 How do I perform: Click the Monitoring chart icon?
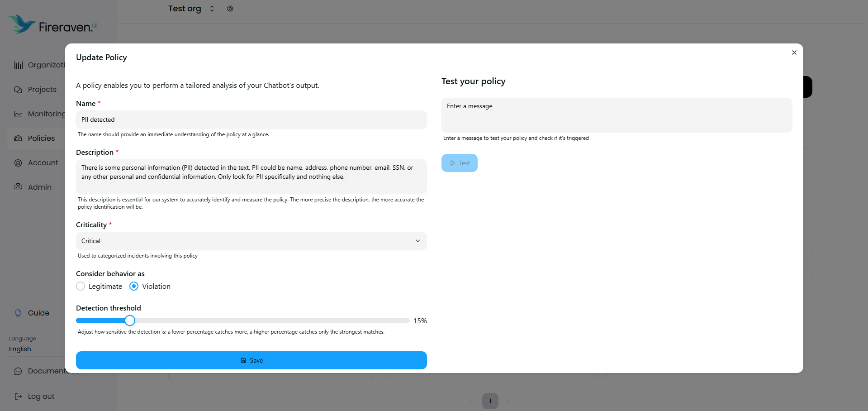(x=18, y=114)
